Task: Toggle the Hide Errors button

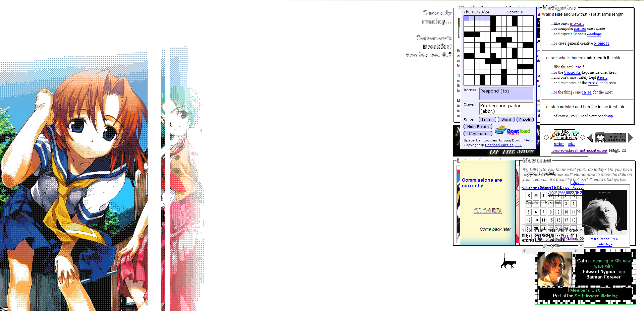Action: [478, 127]
